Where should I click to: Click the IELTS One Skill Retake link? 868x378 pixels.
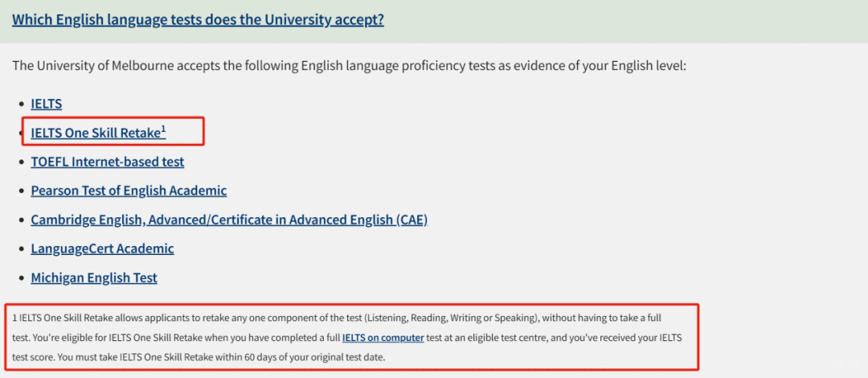click(x=95, y=133)
